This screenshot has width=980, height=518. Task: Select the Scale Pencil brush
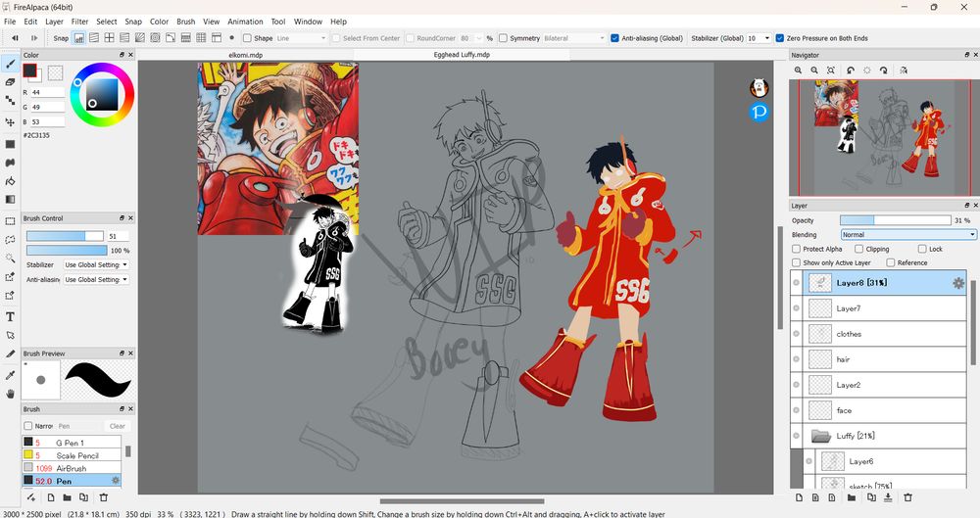point(72,455)
